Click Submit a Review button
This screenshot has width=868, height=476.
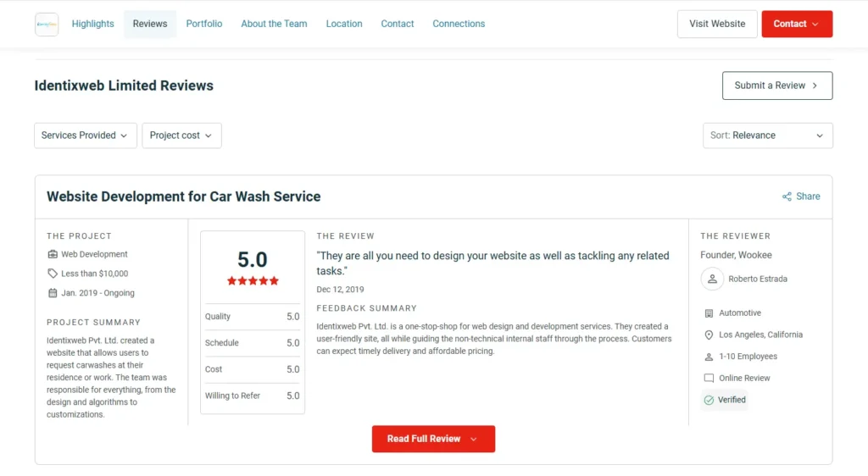point(776,86)
